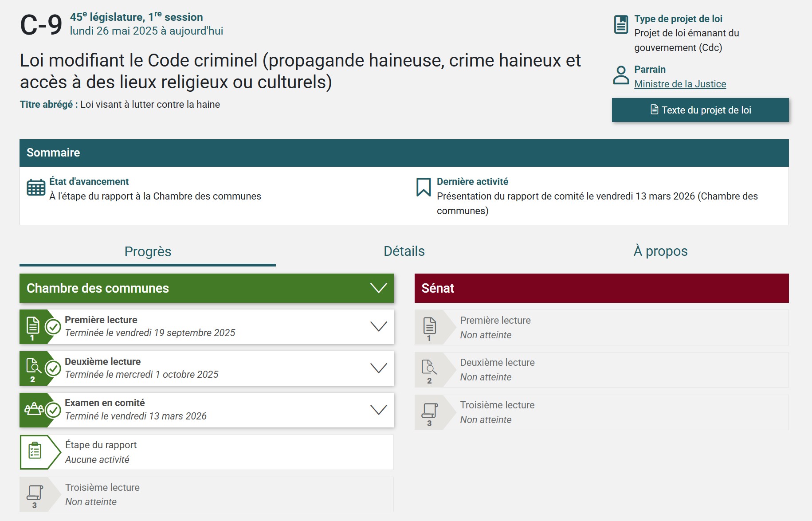This screenshot has width=812, height=521.
Task: Expand the Deuxième lecture row chevron
Action: [378, 368]
